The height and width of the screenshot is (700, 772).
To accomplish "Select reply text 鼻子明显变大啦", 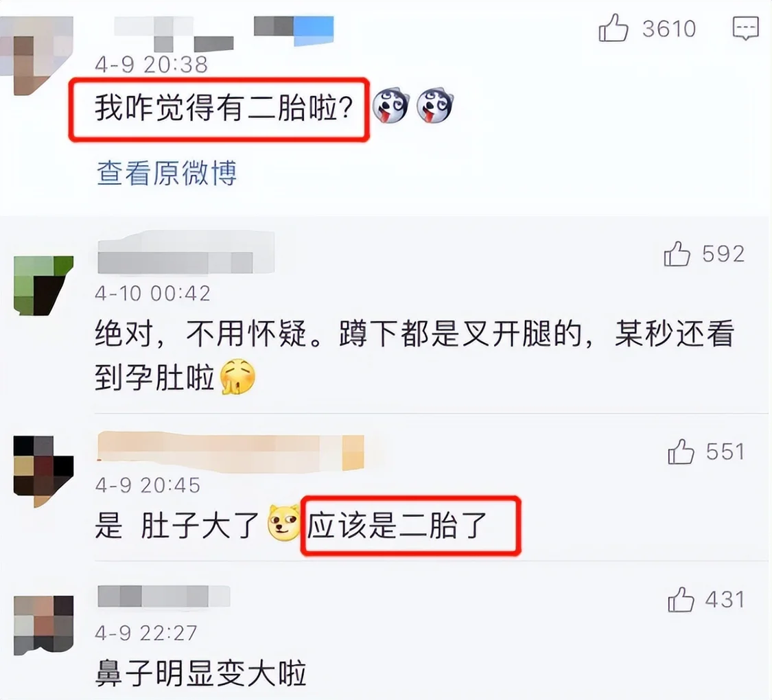I will 200,673.
